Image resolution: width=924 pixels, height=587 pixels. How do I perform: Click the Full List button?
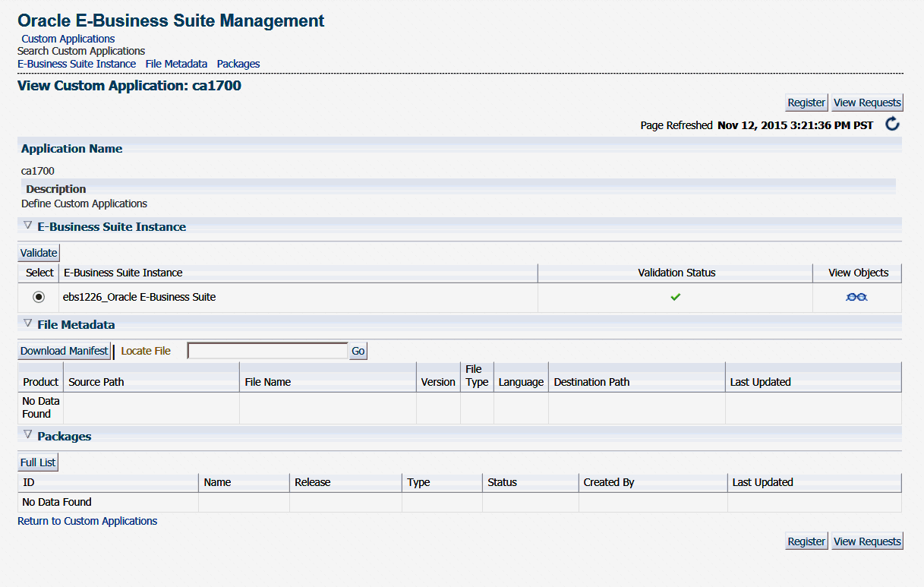click(38, 462)
